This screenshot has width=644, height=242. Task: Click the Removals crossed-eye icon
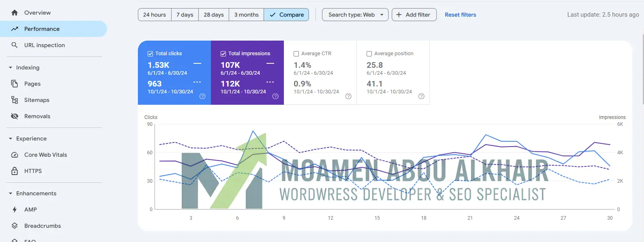click(15, 116)
